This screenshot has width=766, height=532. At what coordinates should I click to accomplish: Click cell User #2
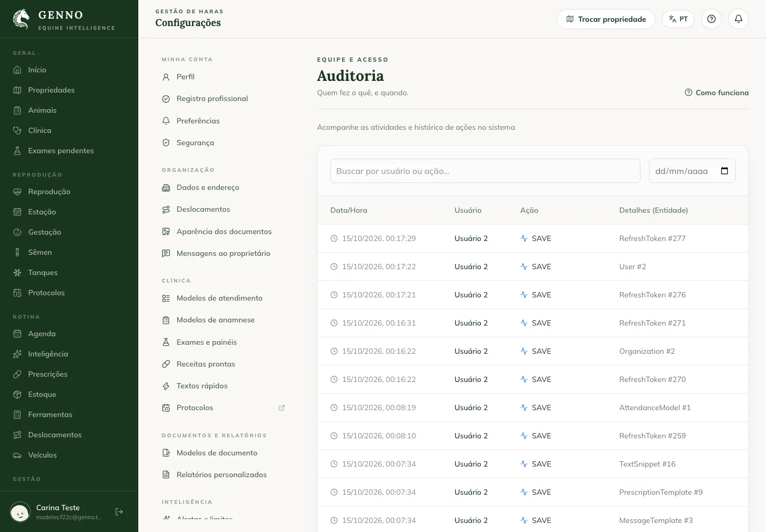[632, 267]
